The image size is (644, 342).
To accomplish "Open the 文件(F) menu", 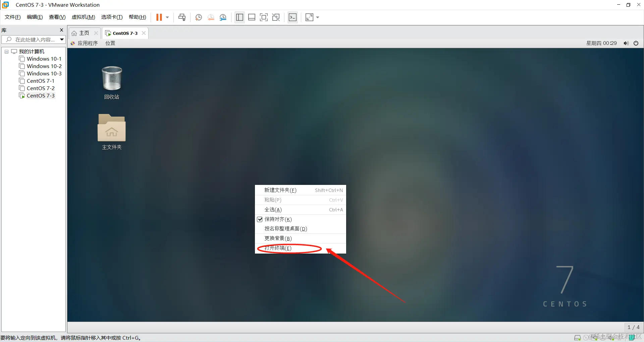I will click(13, 17).
